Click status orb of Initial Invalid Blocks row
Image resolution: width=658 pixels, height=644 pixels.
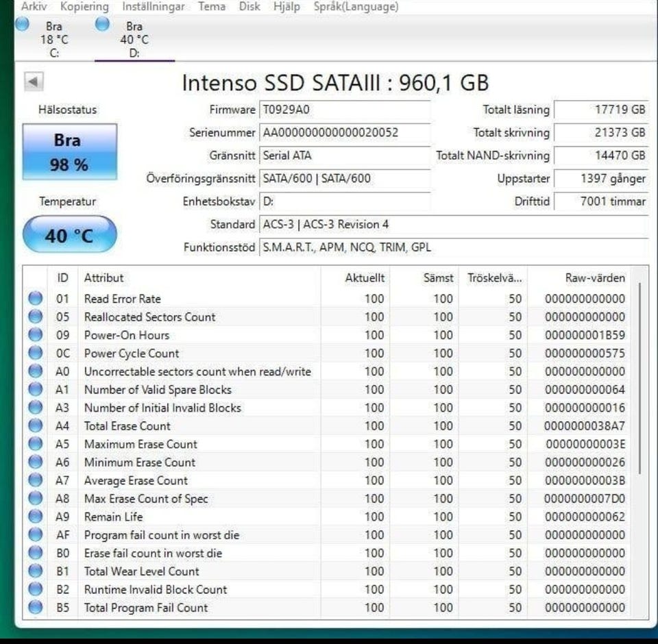[35, 408]
